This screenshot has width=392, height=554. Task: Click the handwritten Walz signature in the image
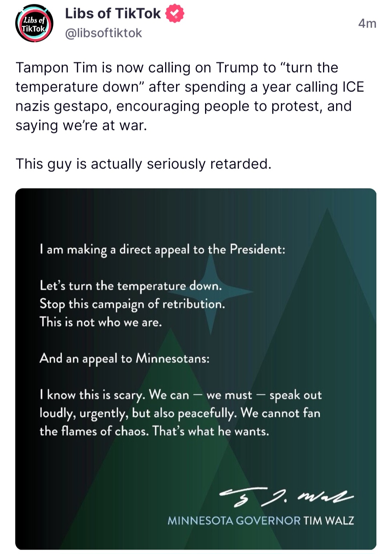[286, 496]
